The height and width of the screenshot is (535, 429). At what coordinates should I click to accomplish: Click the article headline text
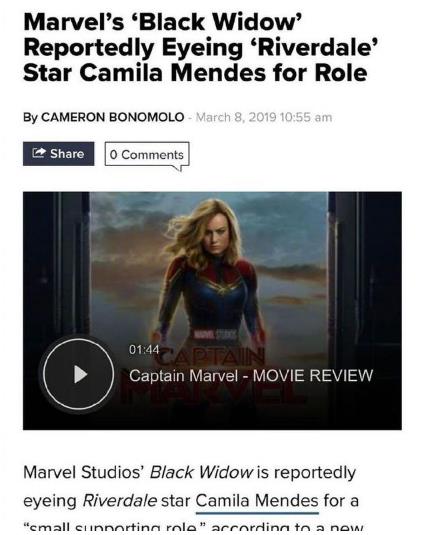[201, 47]
